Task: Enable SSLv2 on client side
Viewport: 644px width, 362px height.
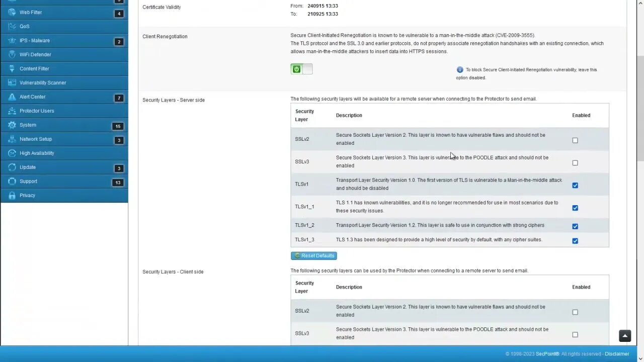Action: (x=575, y=312)
